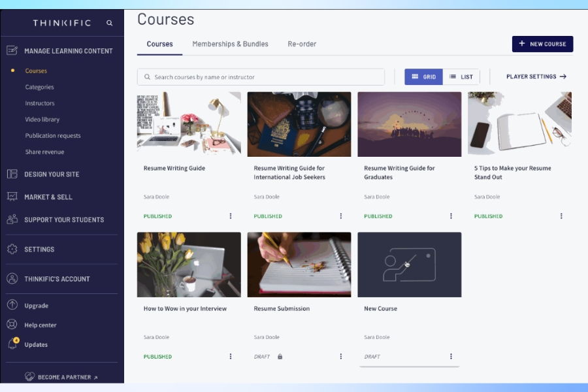Open Thinkific's Account section
The height and width of the screenshot is (392, 588).
click(x=57, y=279)
